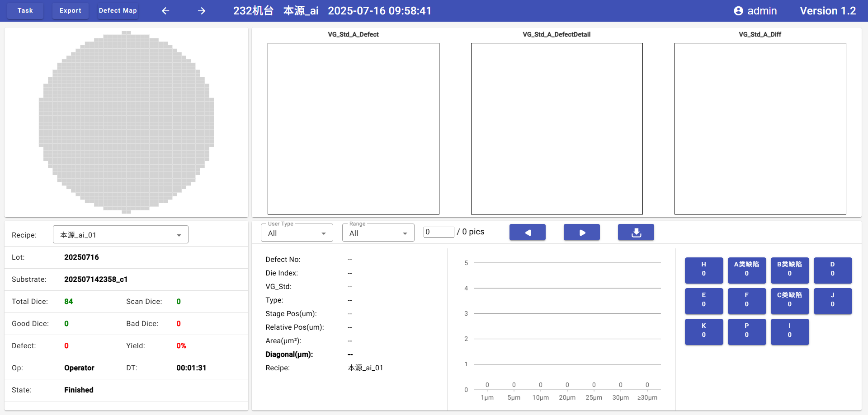
Task: Go to previous defect picture
Action: 527,233
